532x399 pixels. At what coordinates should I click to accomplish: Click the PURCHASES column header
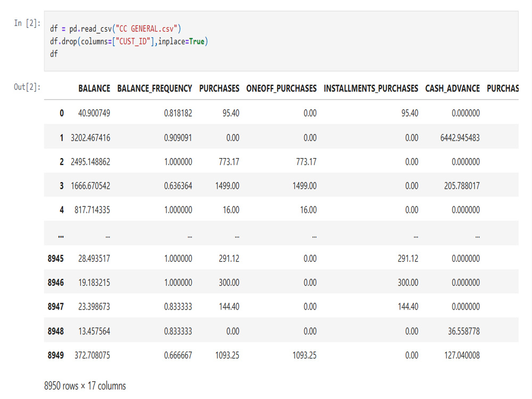click(219, 88)
